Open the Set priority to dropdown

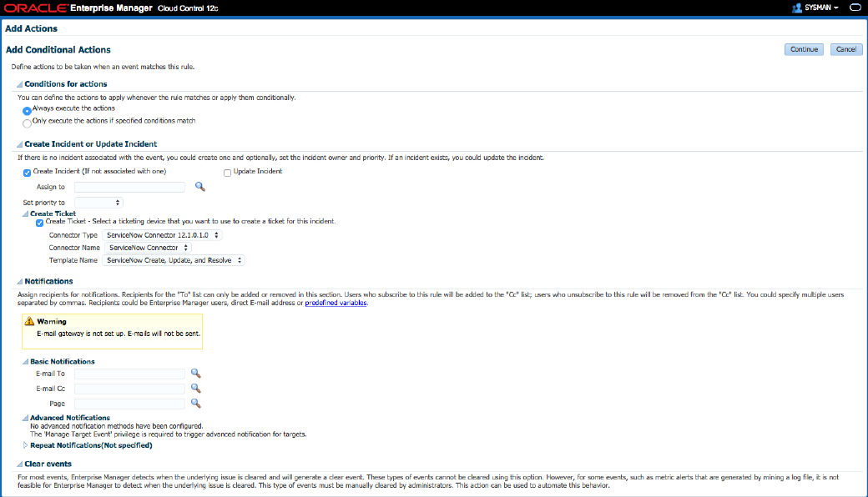tap(98, 203)
